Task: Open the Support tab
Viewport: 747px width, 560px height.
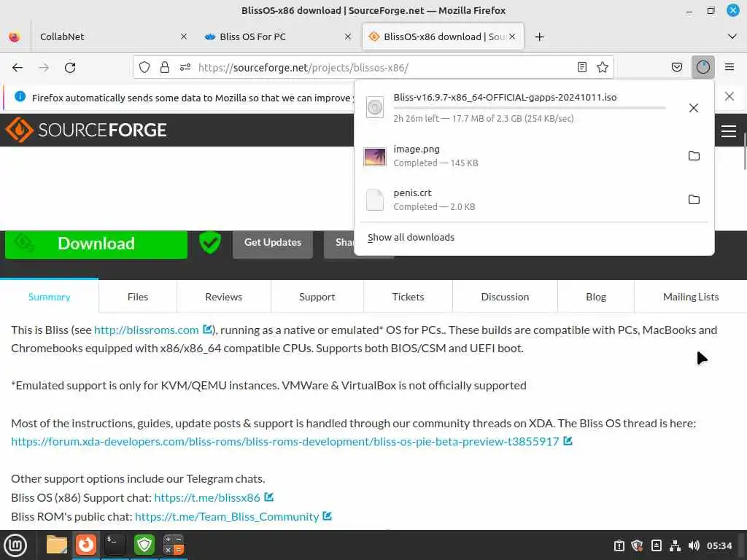Action: coord(317,297)
